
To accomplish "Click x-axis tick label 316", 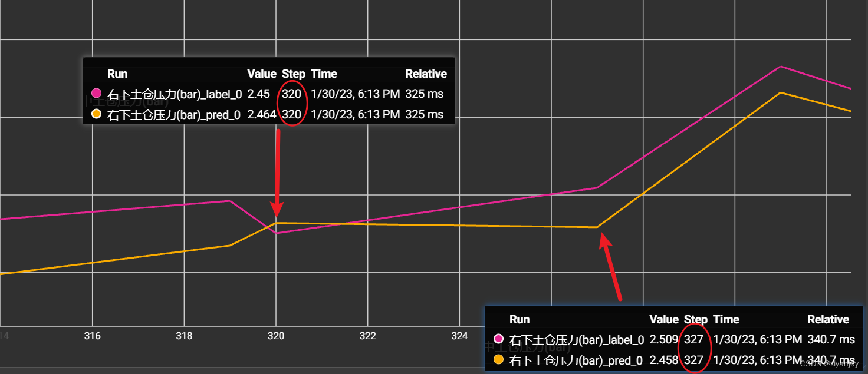I will click(x=93, y=336).
